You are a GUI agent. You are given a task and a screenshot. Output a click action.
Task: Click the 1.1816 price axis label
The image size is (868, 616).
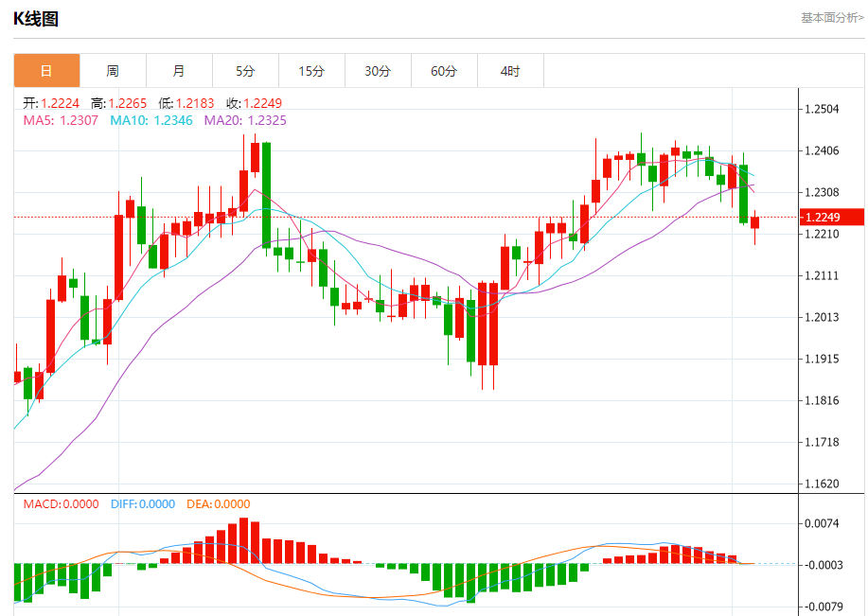[x=822, y=400]
